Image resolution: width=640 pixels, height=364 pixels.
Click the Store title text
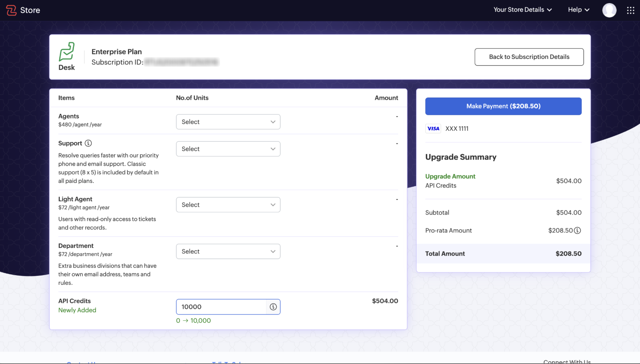click(x=30, y=10)
